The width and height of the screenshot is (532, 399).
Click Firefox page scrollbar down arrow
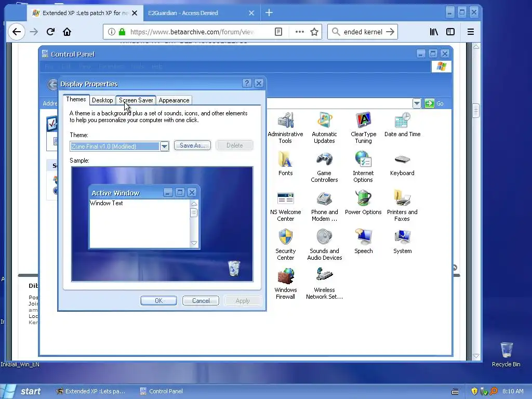point(476,356)
